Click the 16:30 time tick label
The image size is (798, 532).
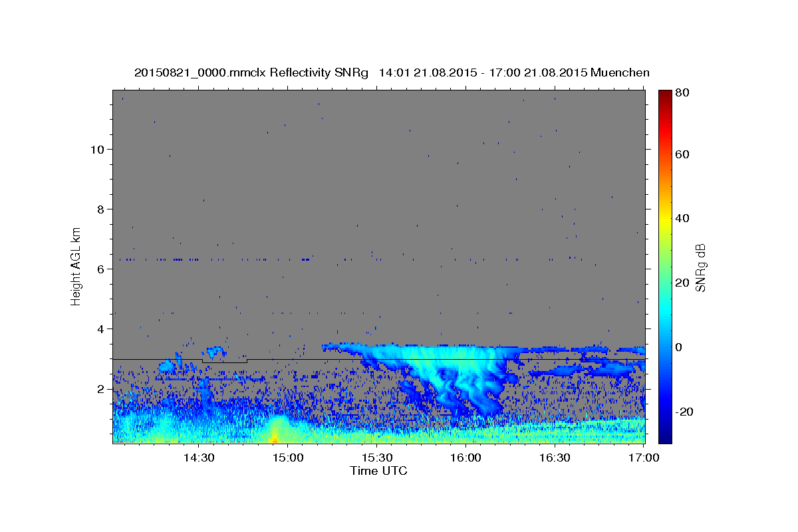[x=555, y=458]
